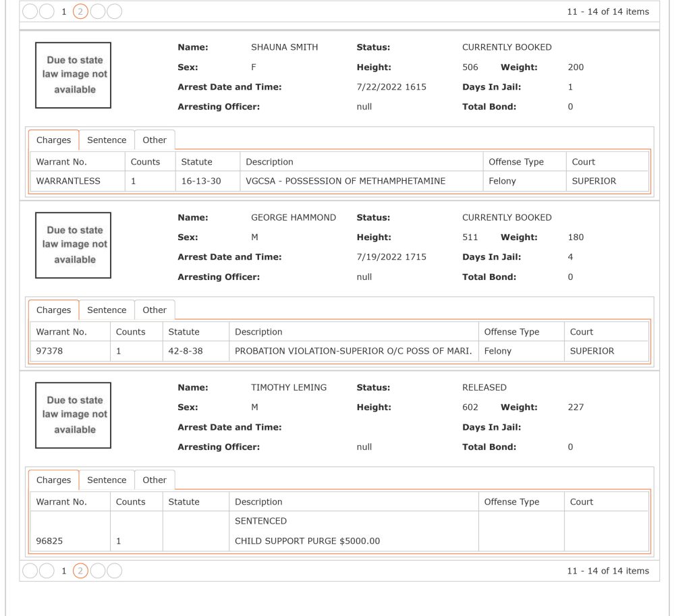The height and width of the screenshot is (616, 691).
Task: Open Other tab for Timothy Leming
Action: [x=155, y=480]
